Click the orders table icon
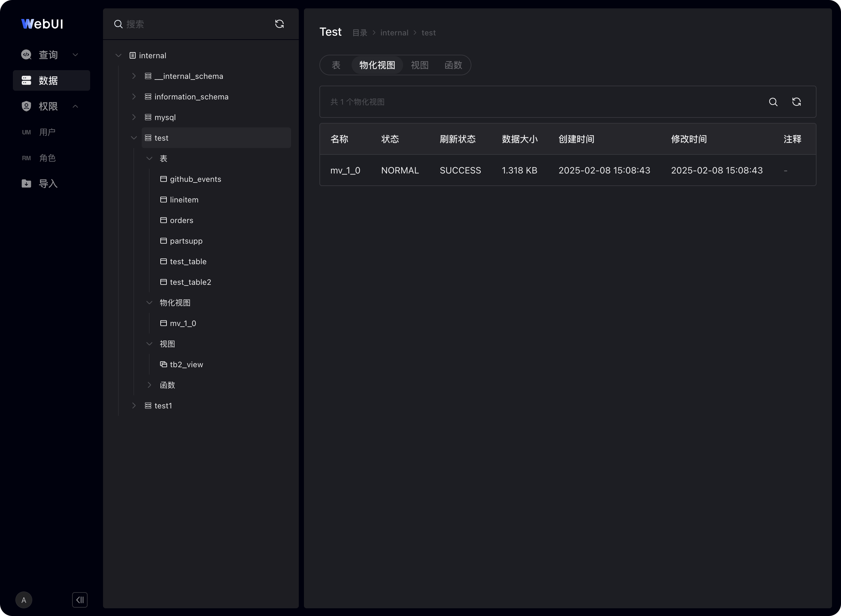Image resolution: width=841 pixels, height=616 pixels. [x=163, y=220]
